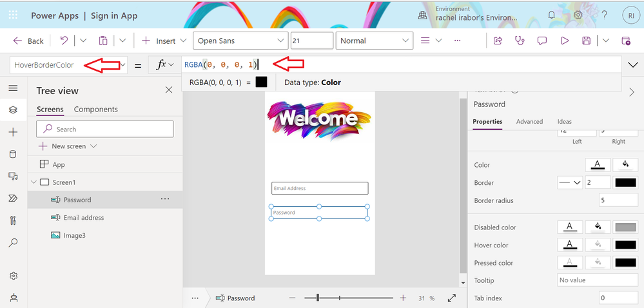Click the Welcome image on canvas
The height and width of the screenshot is (308, 644).
(319, 119)
